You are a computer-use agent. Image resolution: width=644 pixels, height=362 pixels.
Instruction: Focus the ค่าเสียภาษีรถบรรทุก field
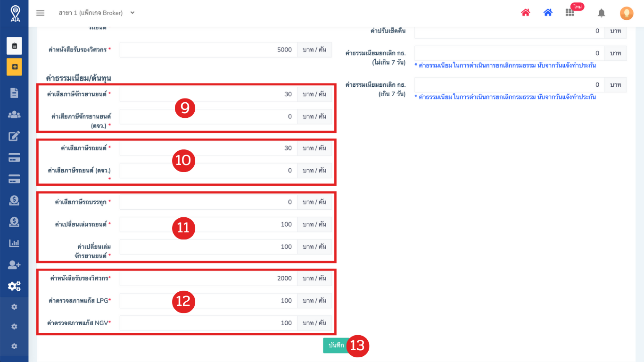(208, 202)
